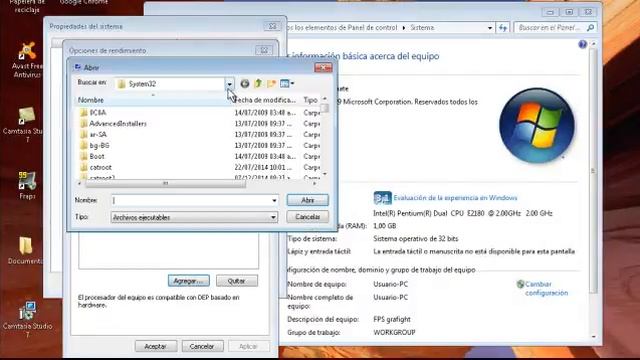This screenshot has height=360, width=640.
Task: Click the Buscar en el Panel search field
Action: pos(550,28)
